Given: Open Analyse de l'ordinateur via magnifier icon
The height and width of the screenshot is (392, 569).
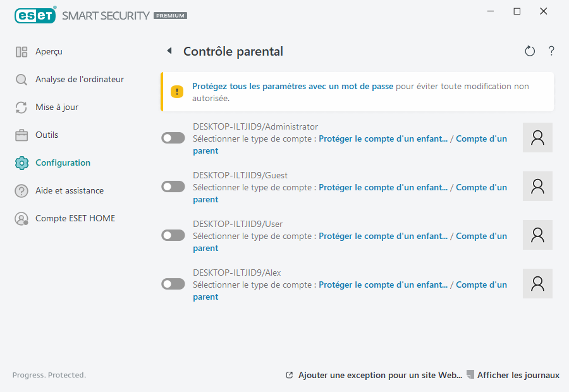Looking at the screenshot, I should tap(21, 79).
